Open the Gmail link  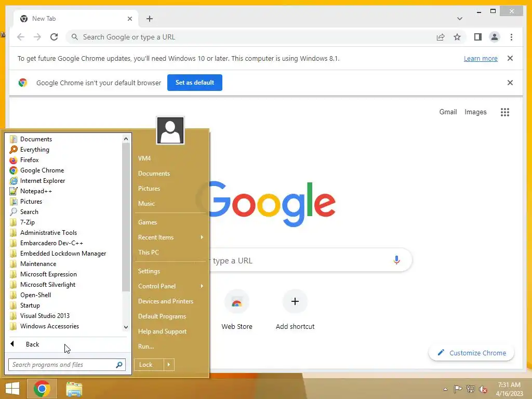448,112
